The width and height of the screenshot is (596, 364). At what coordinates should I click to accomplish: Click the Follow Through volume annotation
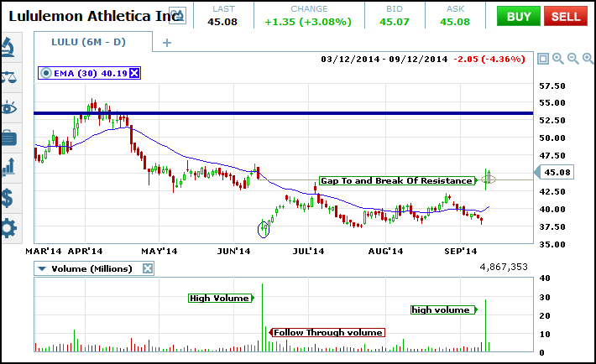pos(328,332)
